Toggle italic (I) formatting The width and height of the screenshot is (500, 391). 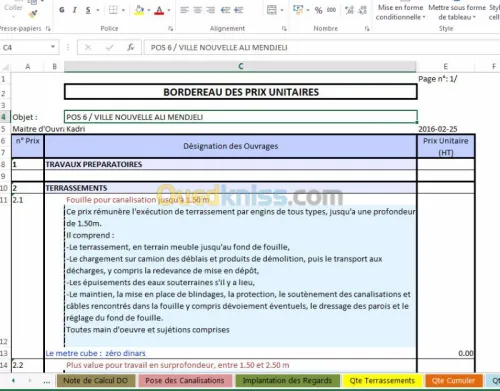75,10
